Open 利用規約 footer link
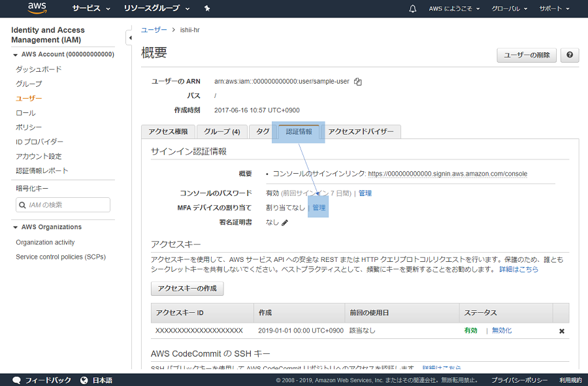Image resolution: width=588 pixels, height=386 pixels. (570, 380)
